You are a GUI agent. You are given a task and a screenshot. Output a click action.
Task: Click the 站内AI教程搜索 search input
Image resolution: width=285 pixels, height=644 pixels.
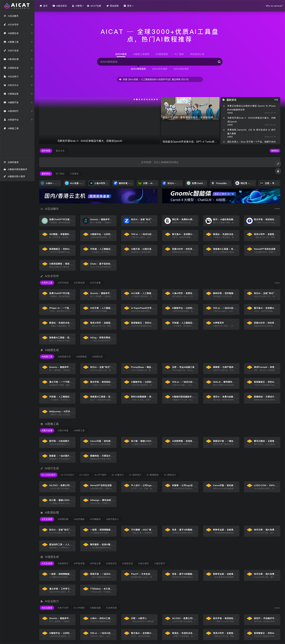point(160,62)
